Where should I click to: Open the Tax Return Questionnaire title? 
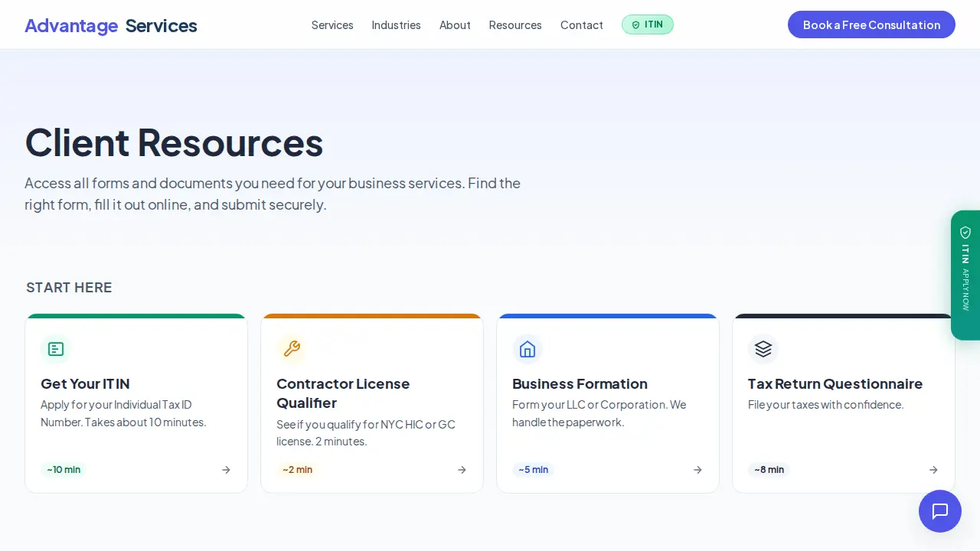835,383
